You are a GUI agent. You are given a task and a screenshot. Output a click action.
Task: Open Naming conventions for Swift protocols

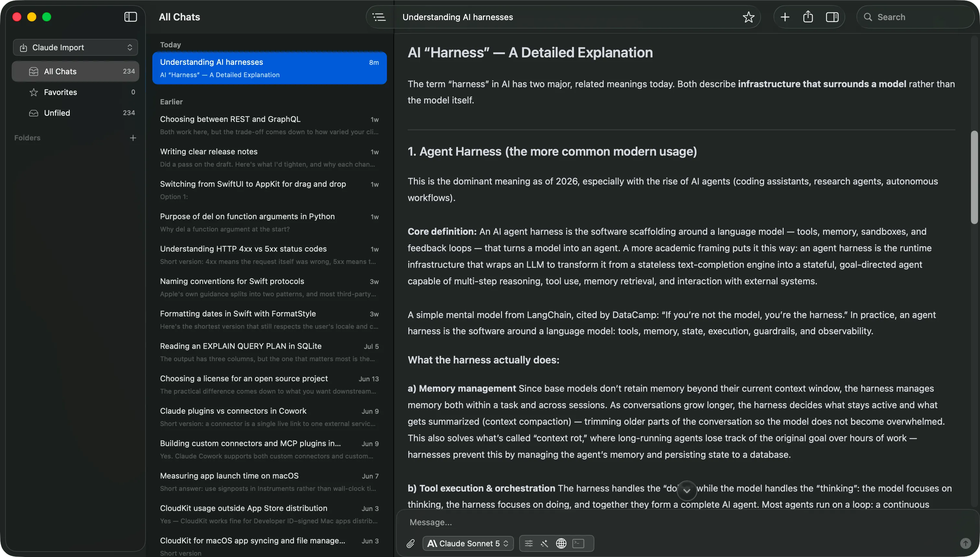pos(269,287)
